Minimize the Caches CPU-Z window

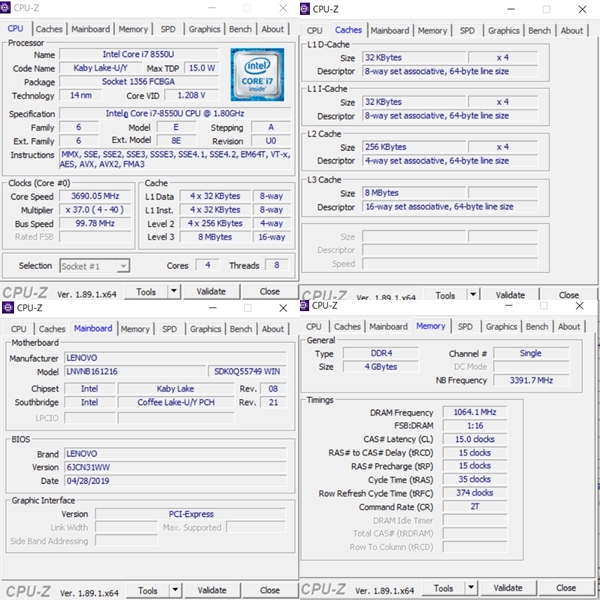tap(511, 9)
